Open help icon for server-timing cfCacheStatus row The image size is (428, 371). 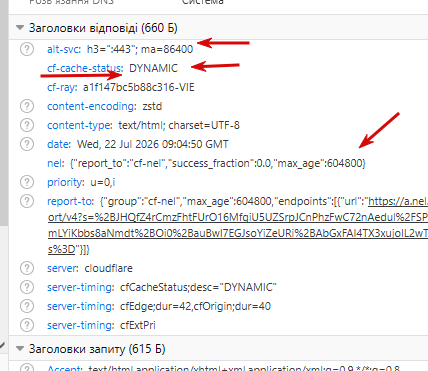pos(27,287)
